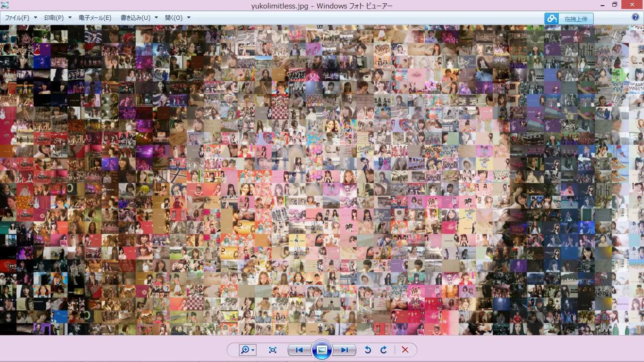The image size is (644, 362).
Task: Delete the photo with the red X
Action: tap(405, 350)
